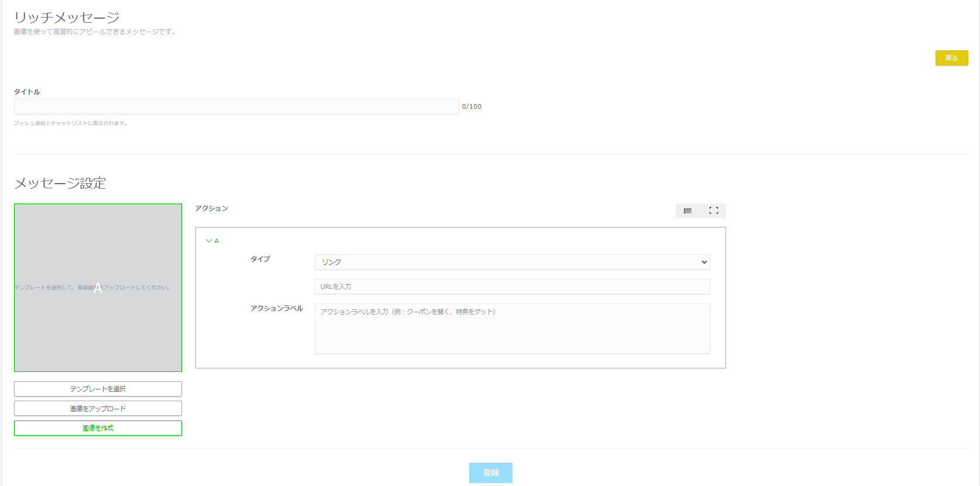
Task: Click the アクションラベル text area
Action: click(512, 328)
